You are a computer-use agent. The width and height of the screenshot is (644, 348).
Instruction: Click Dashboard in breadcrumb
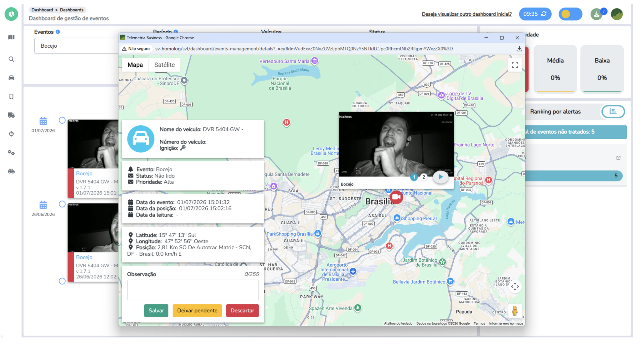click(42, 10)
